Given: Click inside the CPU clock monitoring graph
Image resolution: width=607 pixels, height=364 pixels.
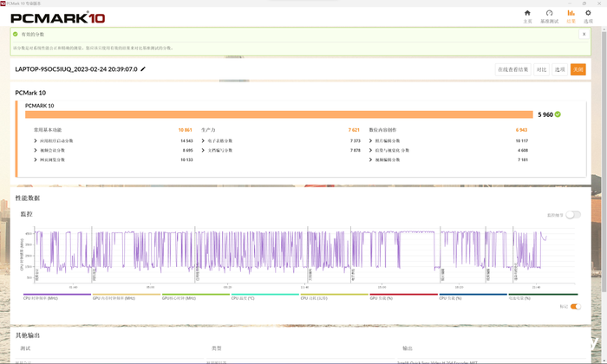Looking at the screenshot, I should 303,255.
